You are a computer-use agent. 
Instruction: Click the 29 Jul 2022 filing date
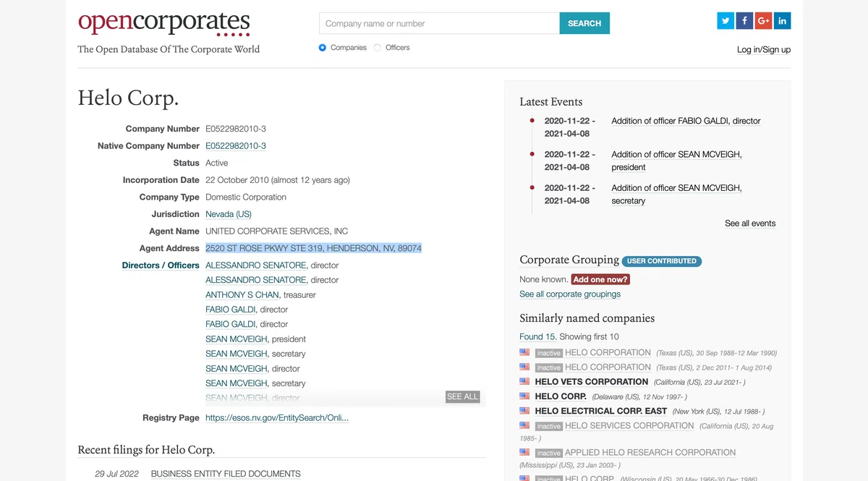tap(116, 474)
